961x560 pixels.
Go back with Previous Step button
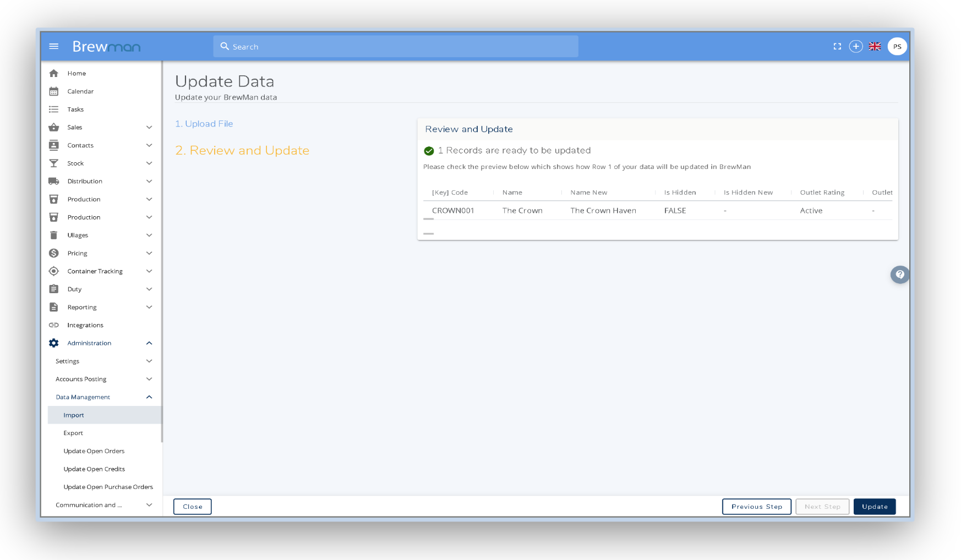[756, 507]
